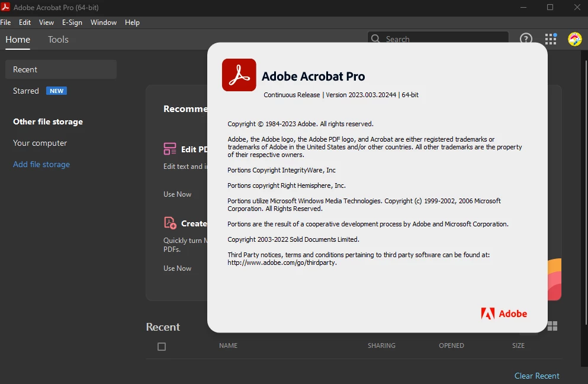Open the Help question mark icon

tap(526, 39)
